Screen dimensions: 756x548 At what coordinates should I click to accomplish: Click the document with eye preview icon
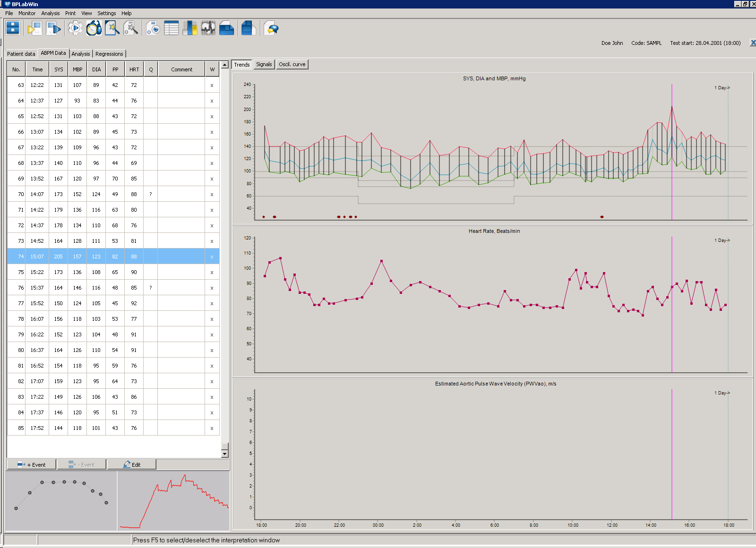pos(153,28)
